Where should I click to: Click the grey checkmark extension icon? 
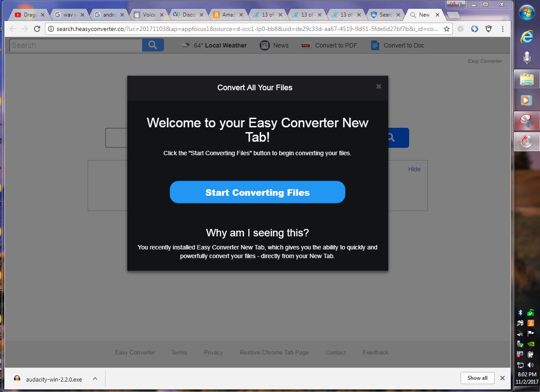[x=461, y=29]
